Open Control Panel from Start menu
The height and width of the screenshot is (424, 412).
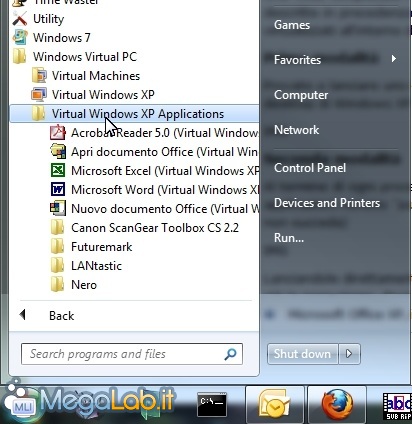(x=310, y=168)
